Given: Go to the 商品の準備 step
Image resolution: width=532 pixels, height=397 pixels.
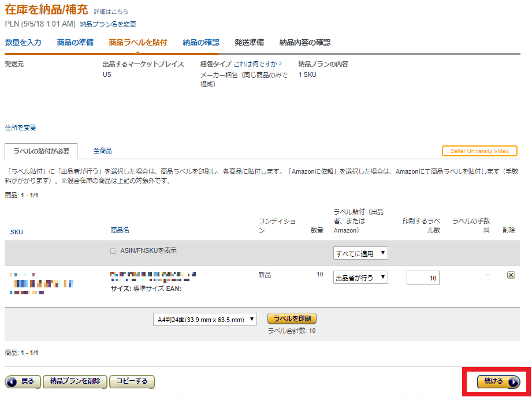Looking at the screenshot, I should [75, 42].
